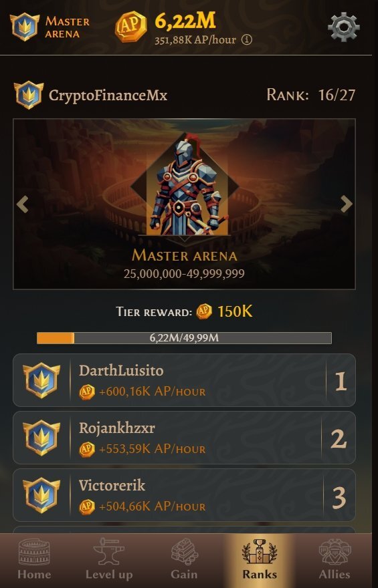Click the Tier reward AP coin icon
The image size is (378, 588).
point(204,311)
